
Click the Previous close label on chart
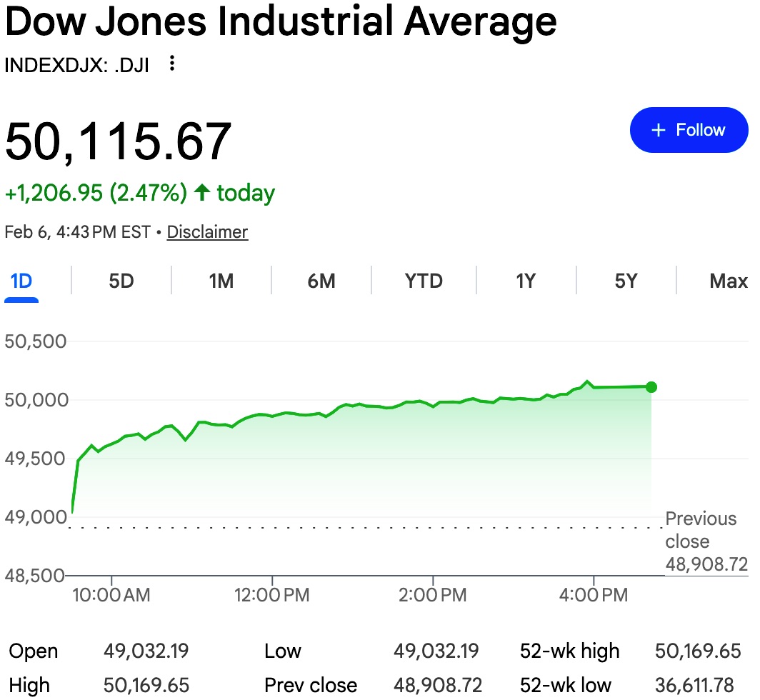[x=700, y=530]
